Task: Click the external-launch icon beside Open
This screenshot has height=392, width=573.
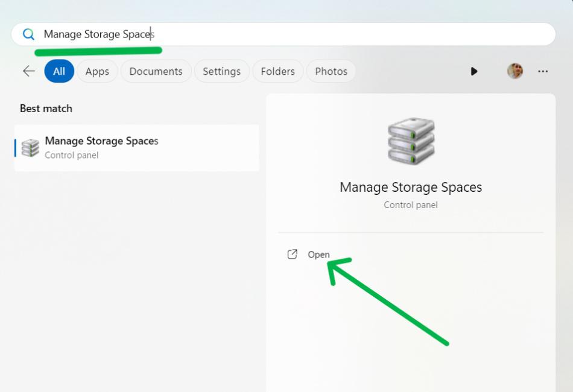Action: tap(293, 254)
